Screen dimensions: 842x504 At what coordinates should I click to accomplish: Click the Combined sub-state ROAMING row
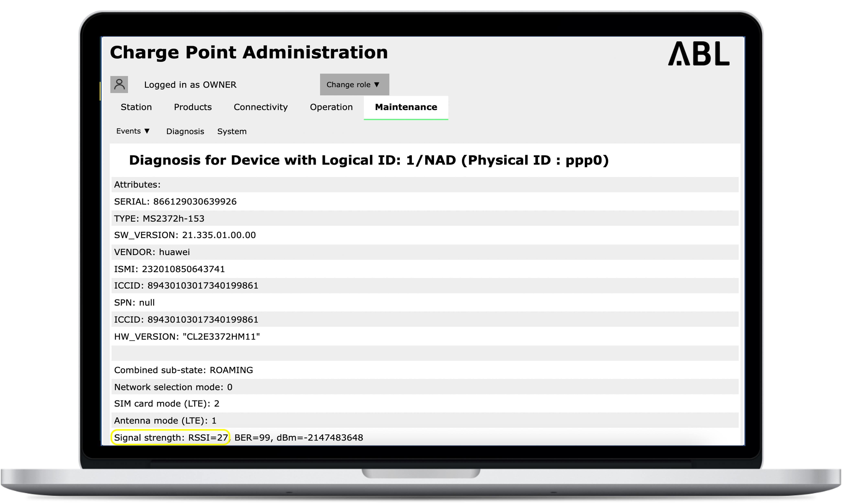pyautogui.click(x=184, y=370)
